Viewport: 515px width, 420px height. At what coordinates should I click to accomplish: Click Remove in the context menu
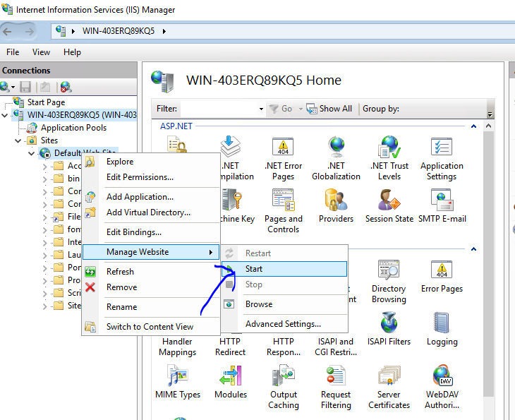pos(151,287)
